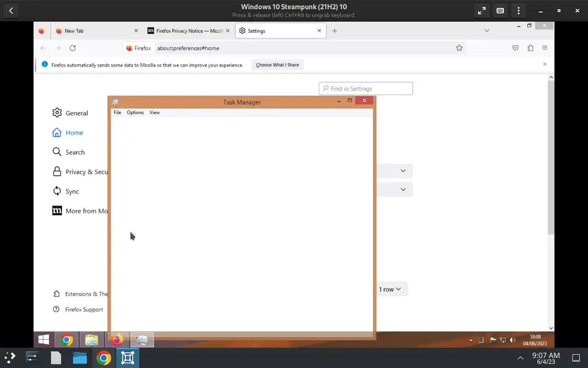
Task: Bookmark this page with the star
Action: click(x=459, y=48)
